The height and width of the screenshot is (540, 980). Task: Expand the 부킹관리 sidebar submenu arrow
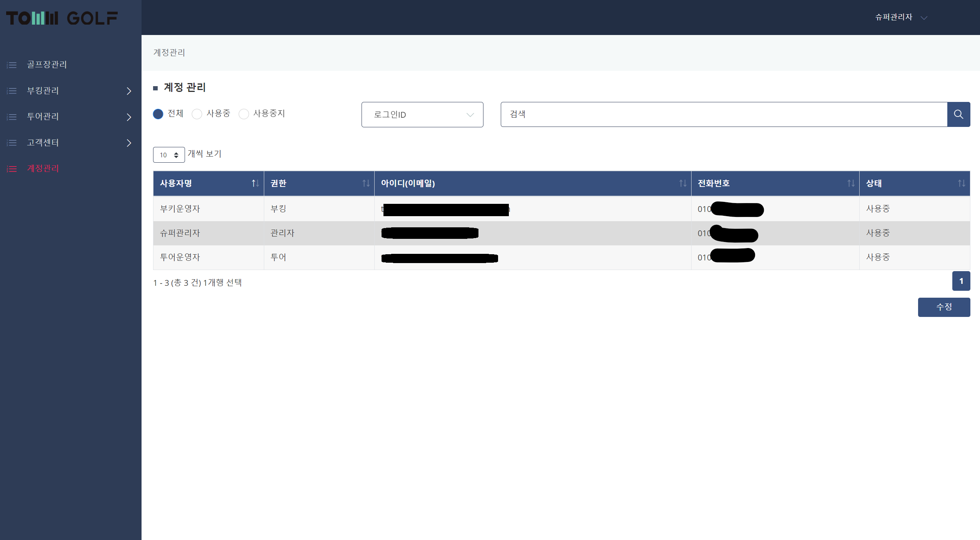129,91
